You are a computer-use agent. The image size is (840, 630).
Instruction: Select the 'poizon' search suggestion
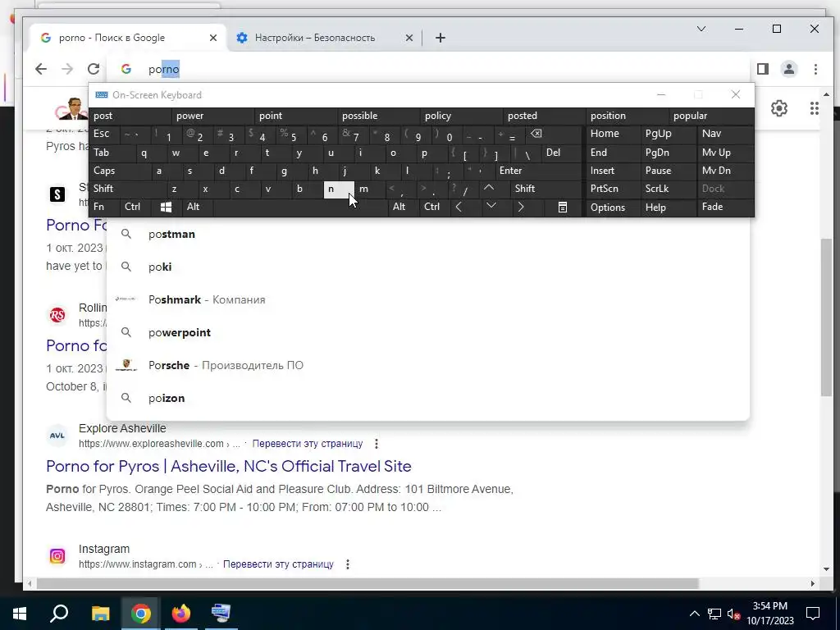427,398
